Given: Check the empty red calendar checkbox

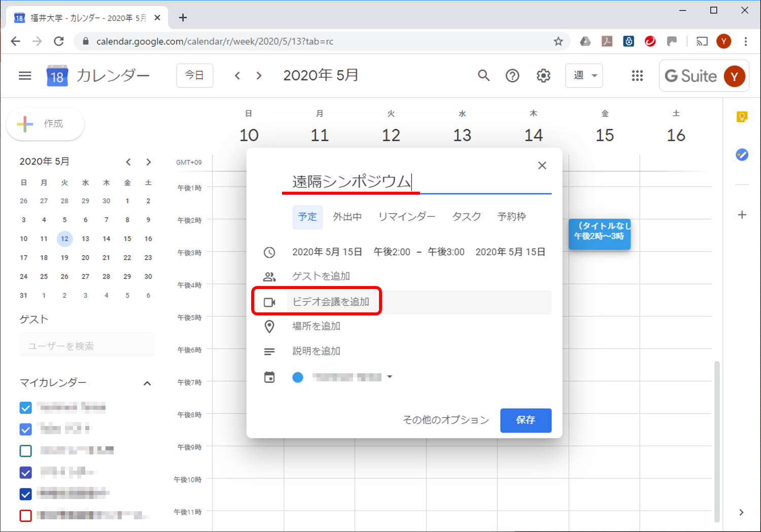Looking at the screenshot, I should pos(25,516).
